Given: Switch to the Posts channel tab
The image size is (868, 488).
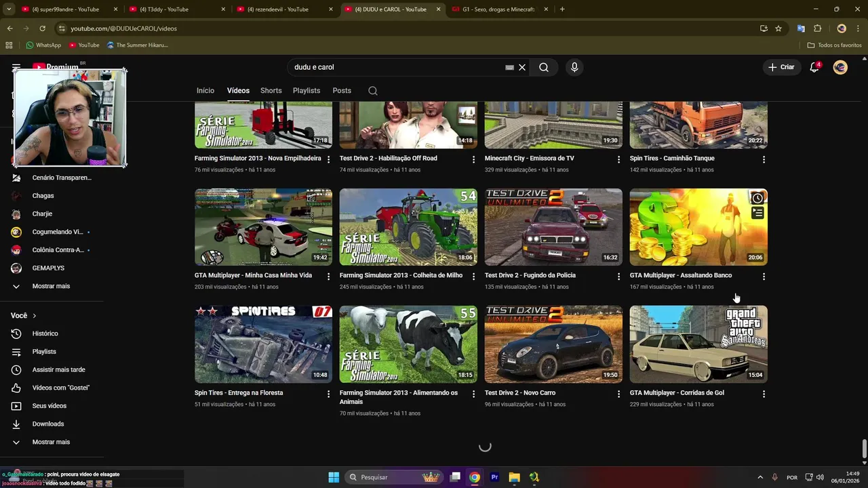Looking at the screenshot, I should pyautogui.click(x=342, y=91).
